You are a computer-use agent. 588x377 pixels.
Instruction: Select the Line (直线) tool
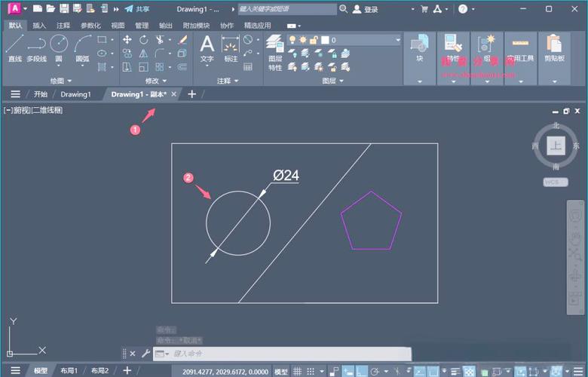pyautogui.click(x=15, y=48)
